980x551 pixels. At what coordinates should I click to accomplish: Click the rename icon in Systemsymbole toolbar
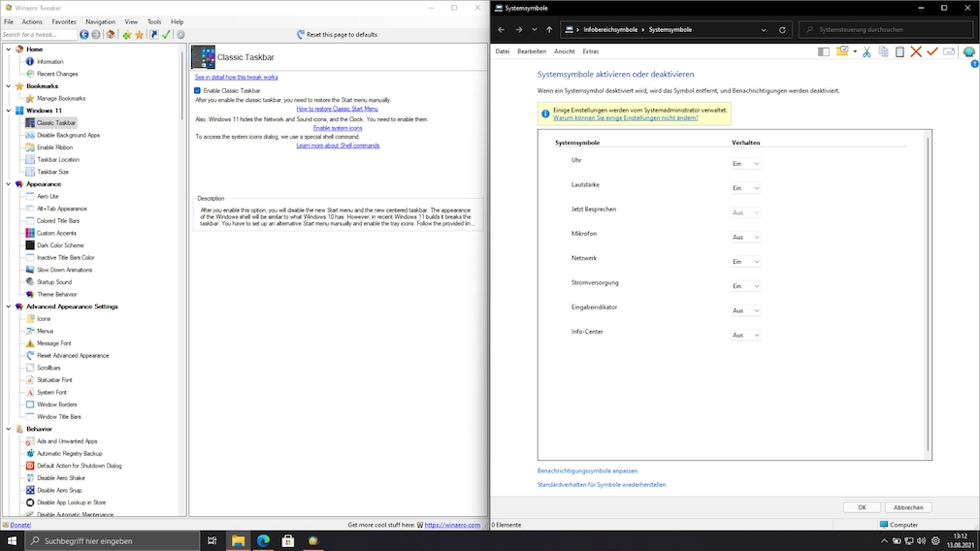(x=949, y=51)
